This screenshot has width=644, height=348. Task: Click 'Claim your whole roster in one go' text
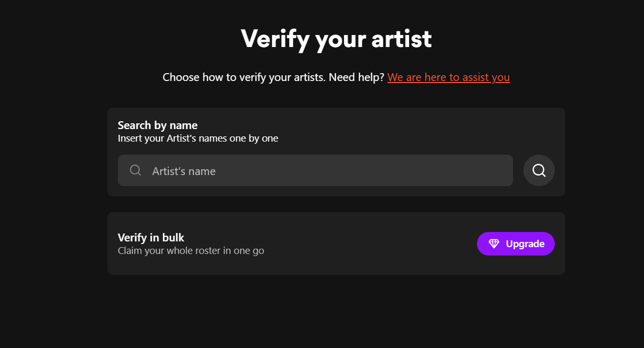tap(191, 251)
